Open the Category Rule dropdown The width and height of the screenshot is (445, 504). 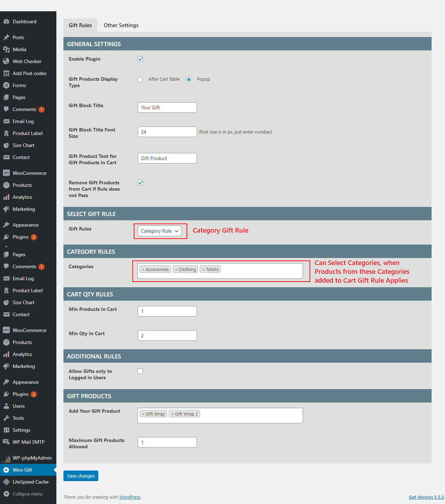coord(160,231)
